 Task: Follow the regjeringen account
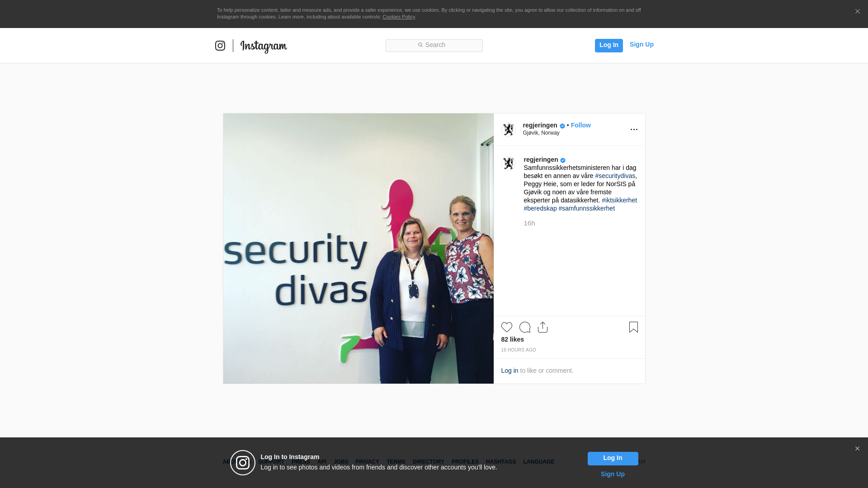pyautogui.click(x=580, y=125)
